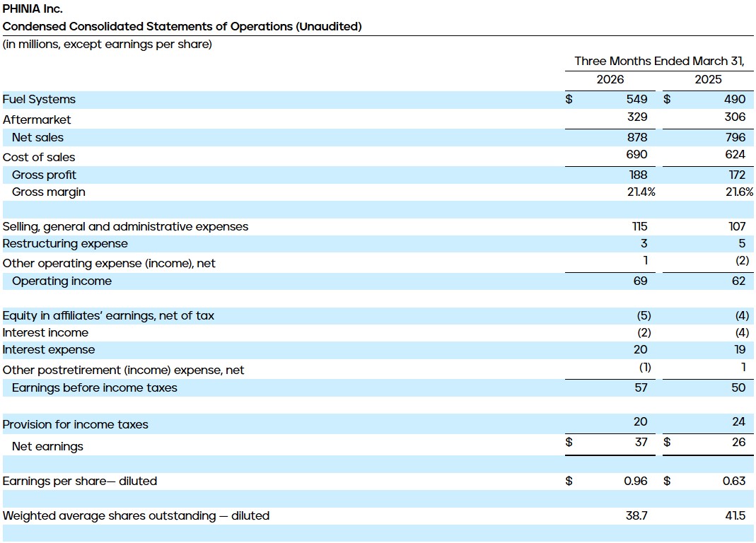Click diluted EPS value 0.63

coord(734,481)
